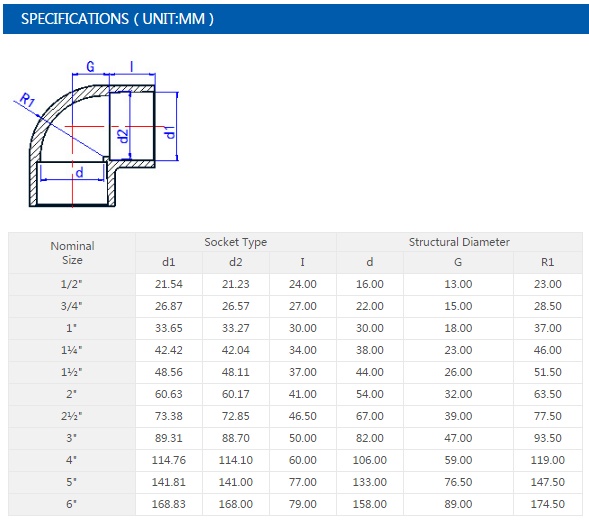This screenshot has height=520, width=589.
Task: Click the cell value 13.00
Action: tap(458, 284)
